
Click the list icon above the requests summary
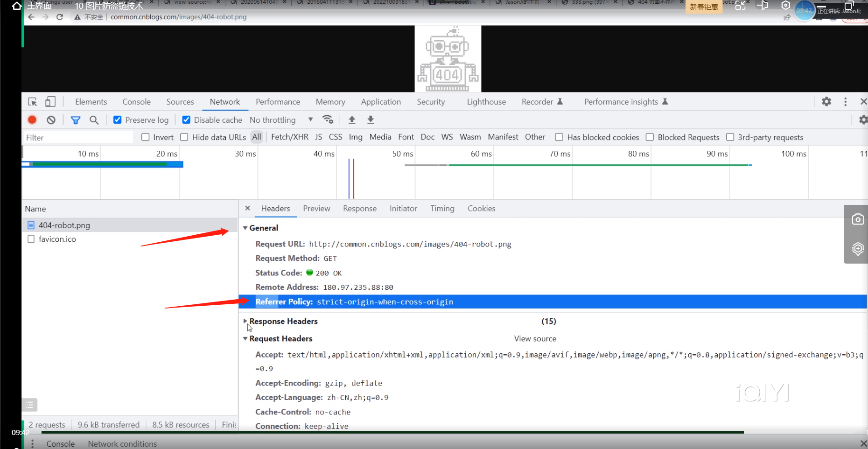(x=29, y=405)
